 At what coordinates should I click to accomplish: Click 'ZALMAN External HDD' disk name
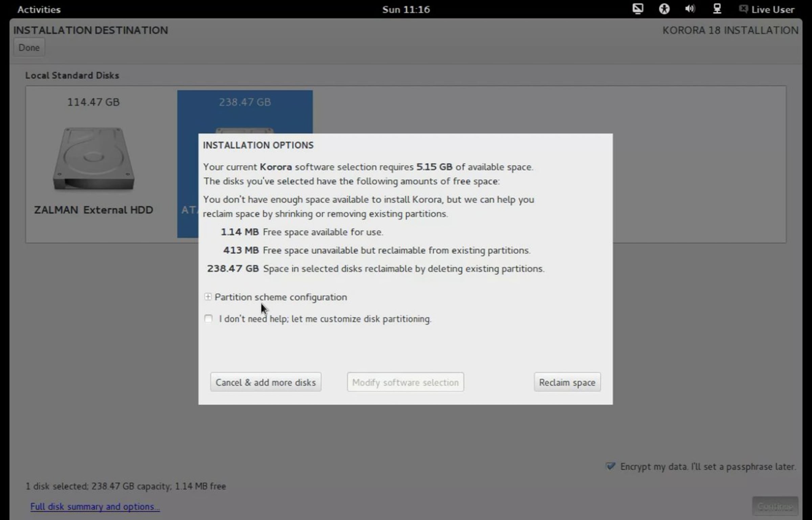[93, 210]
